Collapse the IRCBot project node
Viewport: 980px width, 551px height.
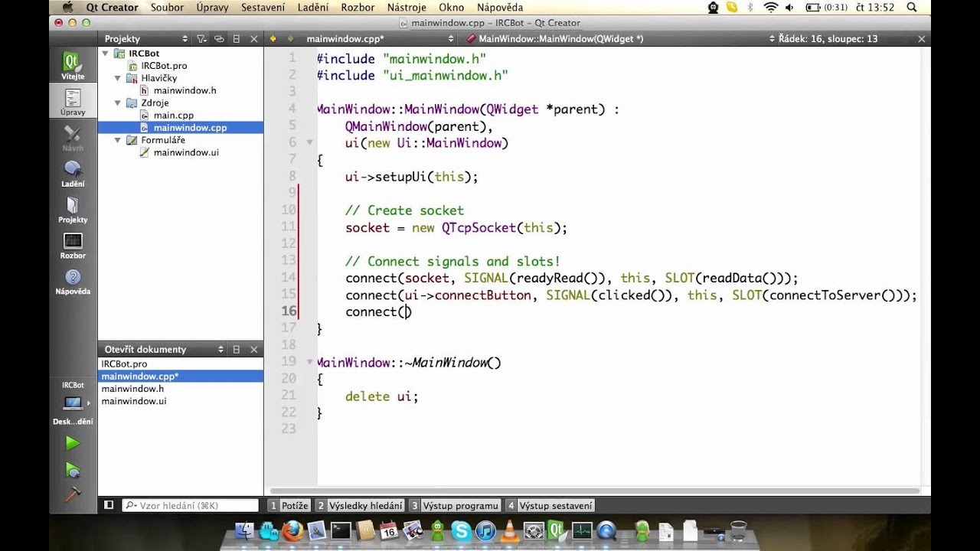point(106,54)
